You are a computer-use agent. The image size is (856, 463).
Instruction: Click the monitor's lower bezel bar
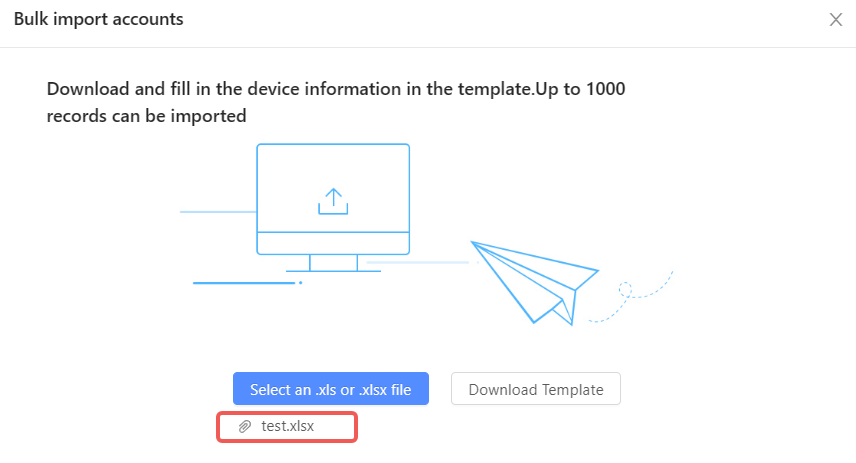[x=333, y=243]
